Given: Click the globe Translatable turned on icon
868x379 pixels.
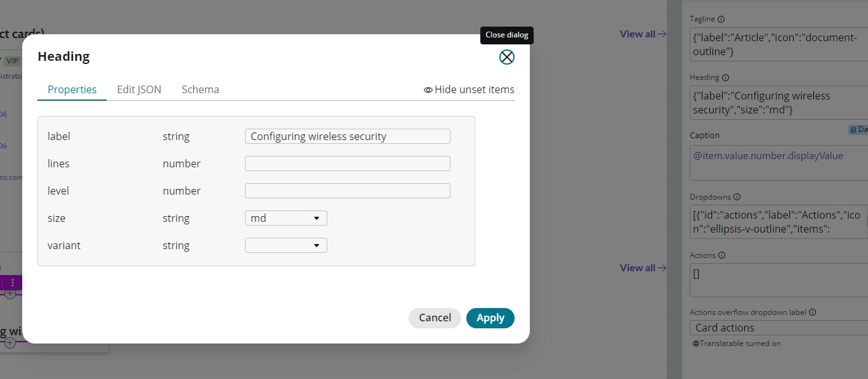Looking at the screenshot, I should tap(696, 344).
